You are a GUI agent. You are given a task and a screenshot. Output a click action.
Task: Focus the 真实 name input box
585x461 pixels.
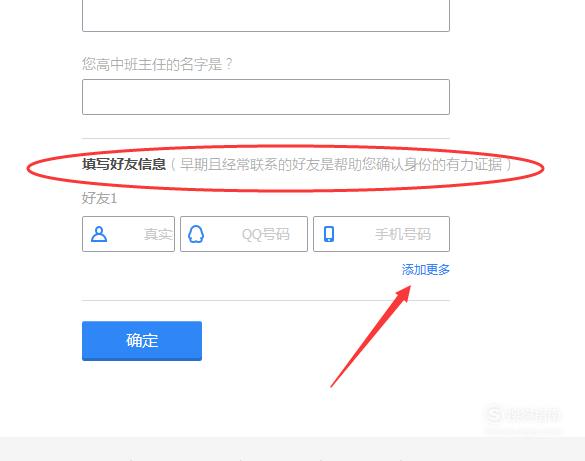click(x=128, y=234)
